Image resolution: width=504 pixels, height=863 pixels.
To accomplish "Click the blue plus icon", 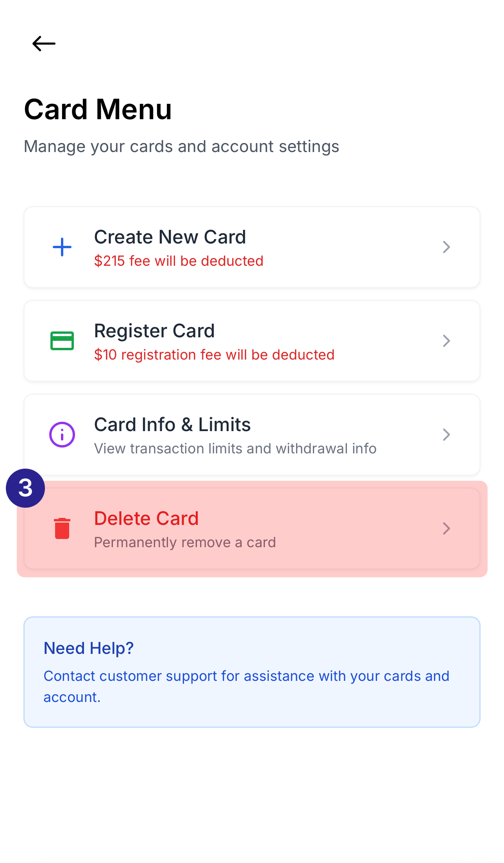I will [62, 247].
